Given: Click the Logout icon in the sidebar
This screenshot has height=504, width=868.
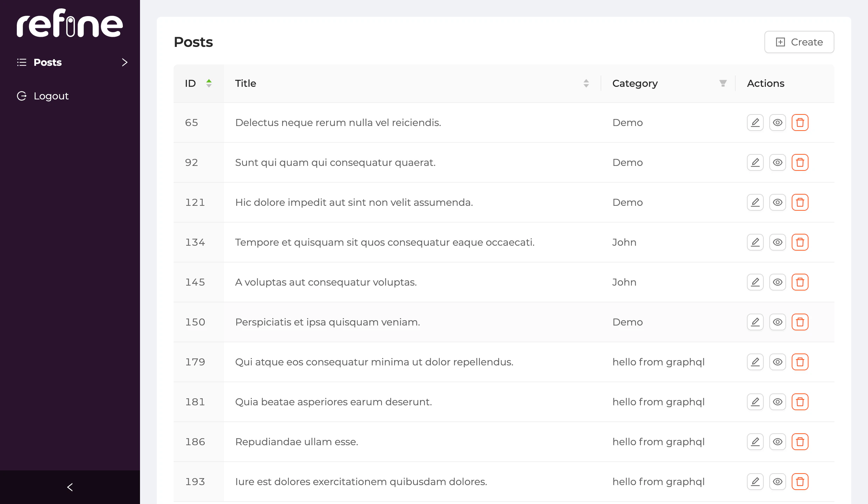Looking at the screenshot, I should (22, 96).
